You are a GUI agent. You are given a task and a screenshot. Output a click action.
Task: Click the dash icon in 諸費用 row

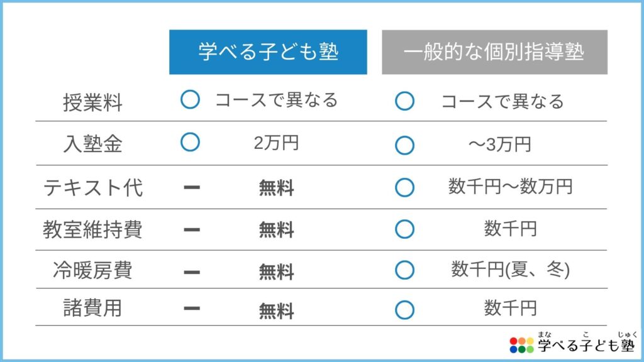click(x=192, y=309)
